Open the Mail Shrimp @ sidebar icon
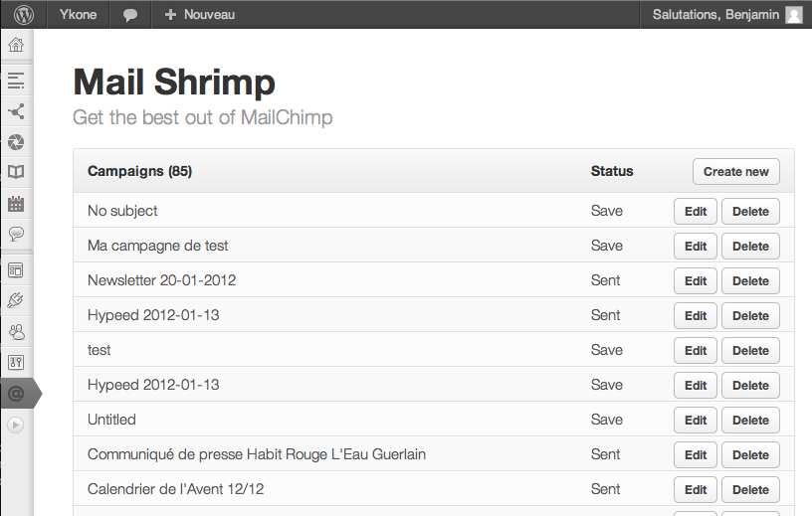This screenshot has width=812, height=516. click(16, 394)
